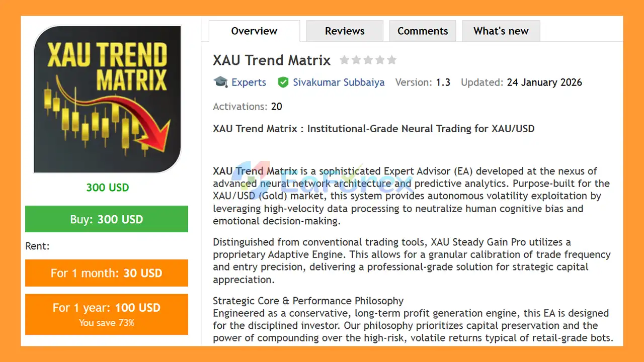Rent for 1 year at 100 USD
Screen dimensions: 644x362
tap(106, 308)
